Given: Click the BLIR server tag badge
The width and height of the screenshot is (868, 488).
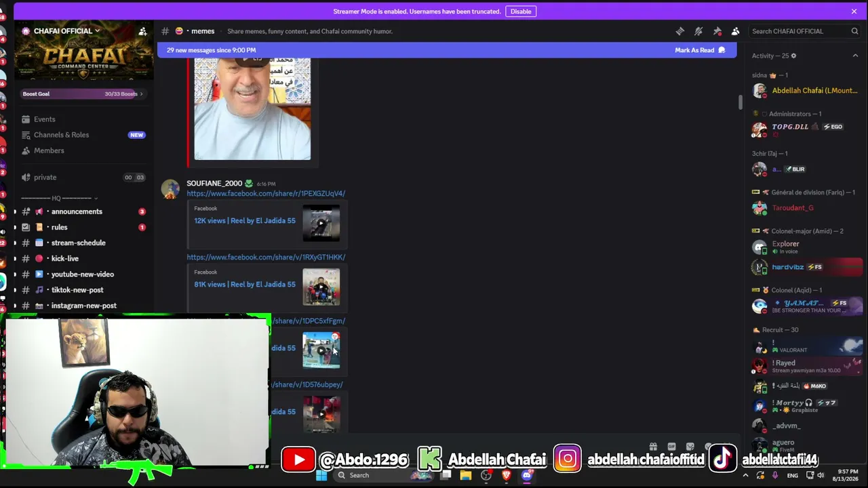Looking at the screenshot, I should point(795,169).
